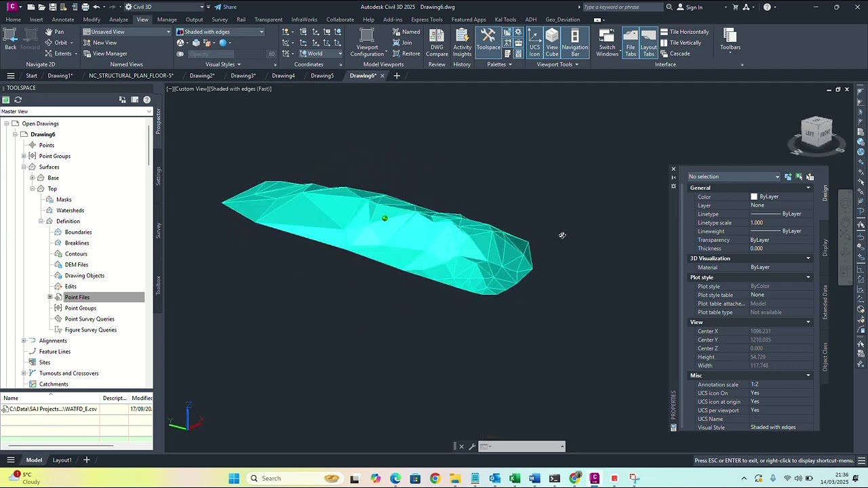868x488 pixels.
Task: Open Excel from the taskbar
Action: click(x=515, y=479)
